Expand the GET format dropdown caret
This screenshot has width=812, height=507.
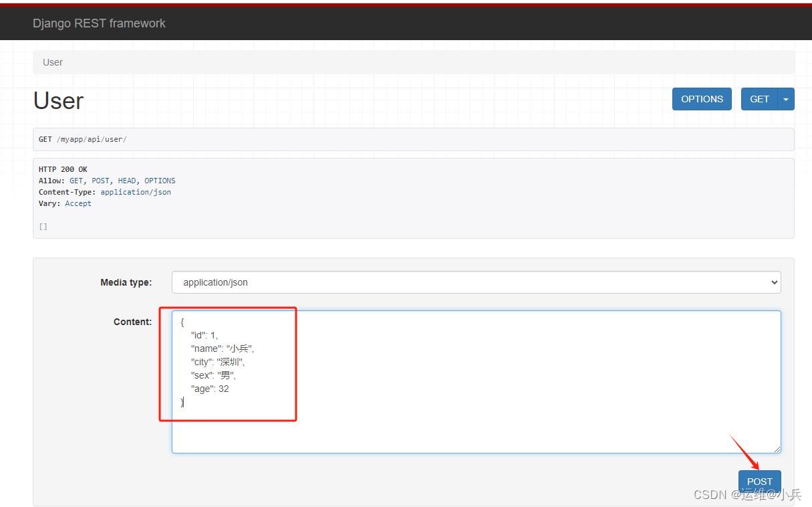[786, 99]
